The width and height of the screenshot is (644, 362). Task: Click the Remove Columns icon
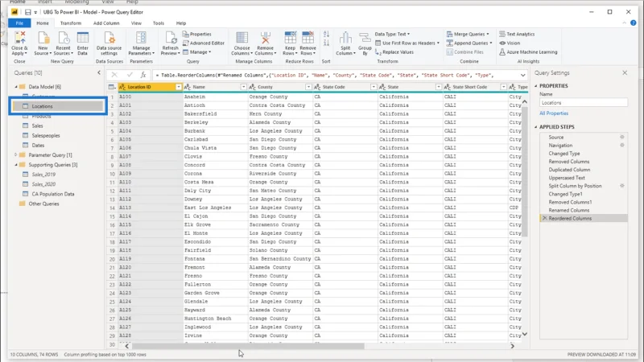(x=266, y=38)
